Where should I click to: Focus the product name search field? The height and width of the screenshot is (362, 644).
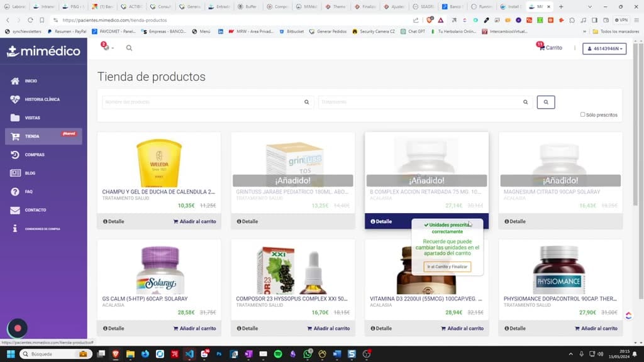(208, 102)
